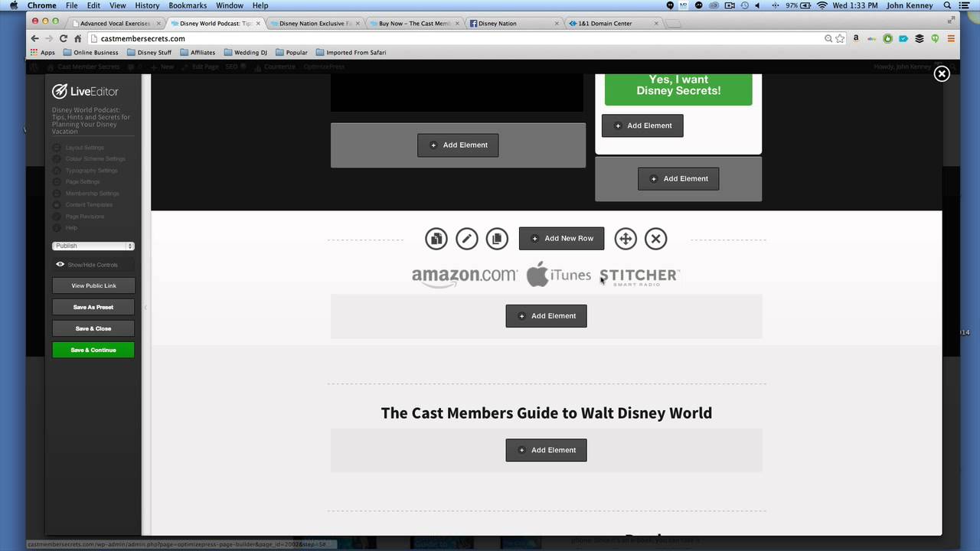Click the move row crosshair icon
980x551 pixels.
(626, 239)
